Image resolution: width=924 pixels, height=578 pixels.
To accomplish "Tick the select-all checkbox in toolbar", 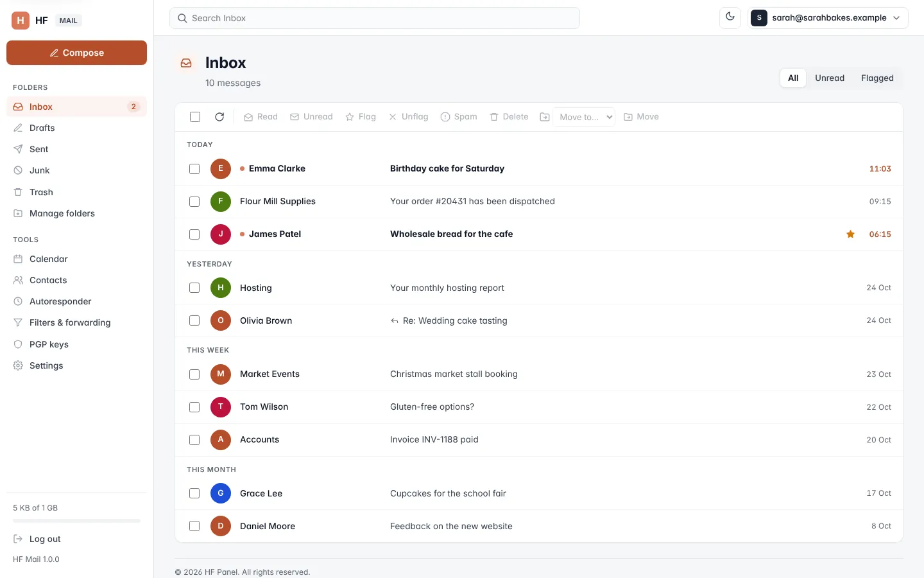I will click(195, 117).
